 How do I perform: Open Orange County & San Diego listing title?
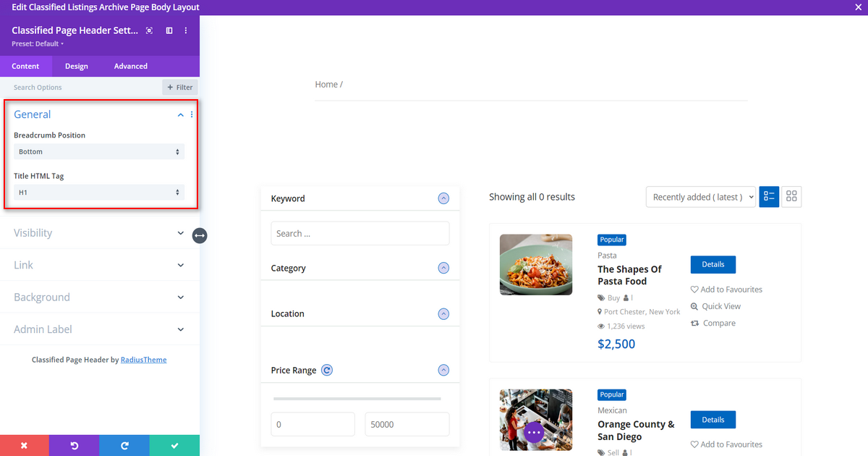coord(636,430)
